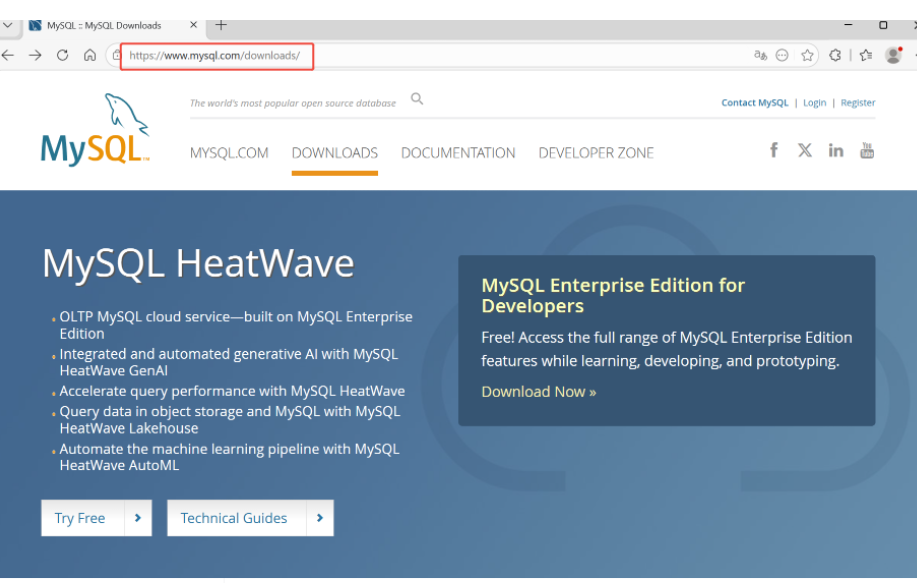The image size is (917, 583).
Task: Open the translate page icon
Action: pos(760,56)
